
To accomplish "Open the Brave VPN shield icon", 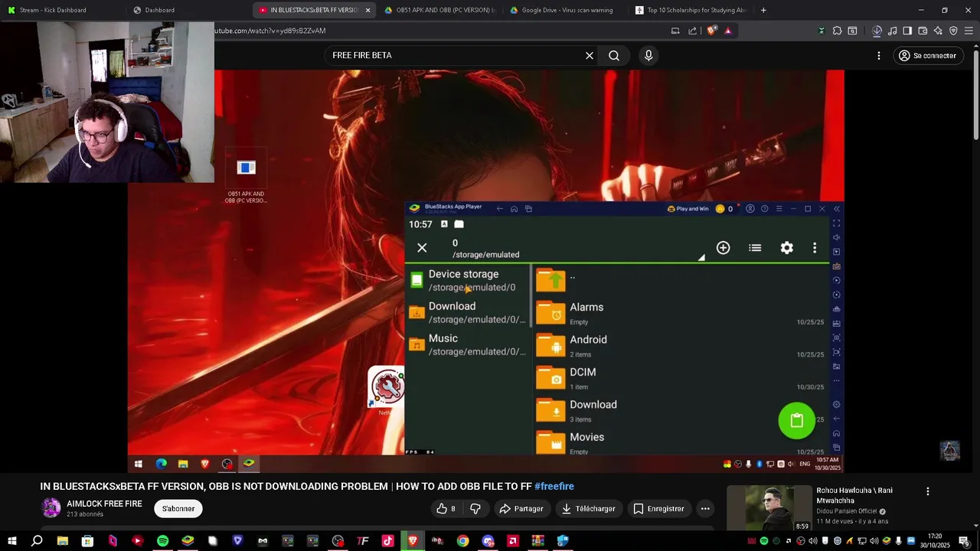I will [x=953, y=31].
